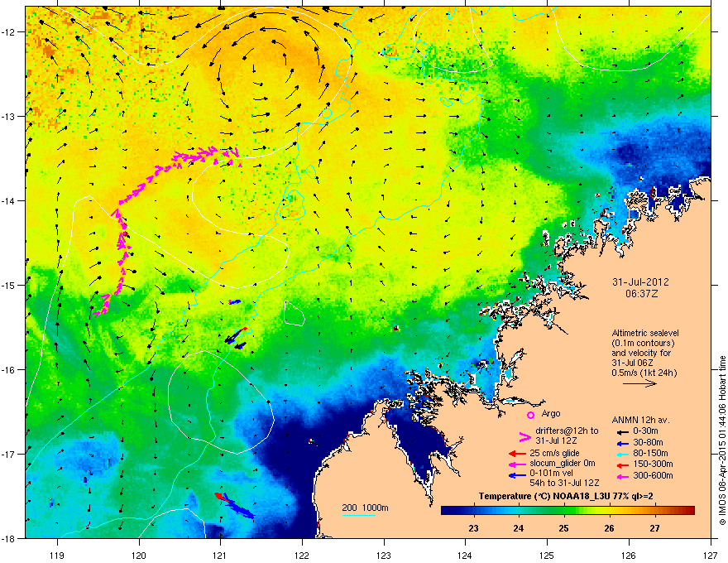Click the 121 longitude tick label

[x=220, y=555]
